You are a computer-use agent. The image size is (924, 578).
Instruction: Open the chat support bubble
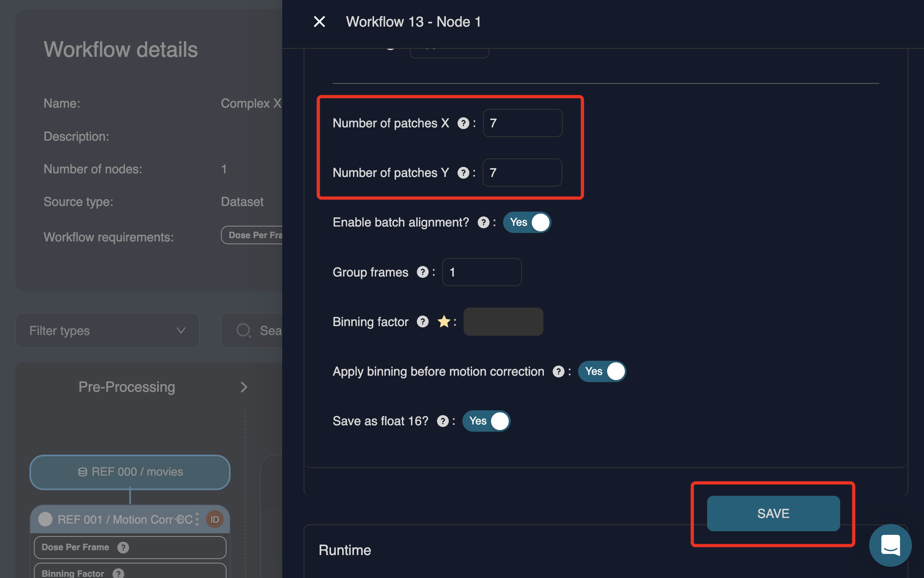(890, 545)
